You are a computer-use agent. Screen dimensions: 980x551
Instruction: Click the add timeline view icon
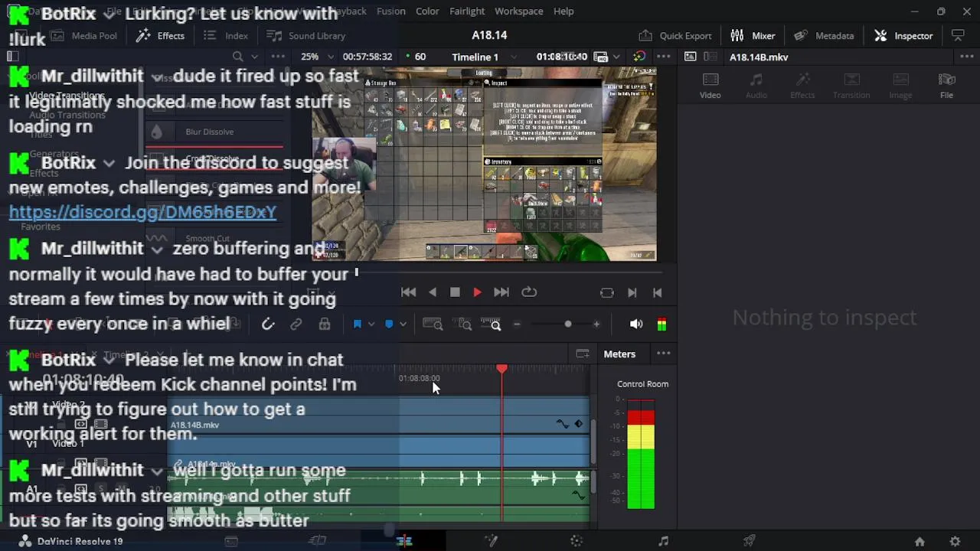click(x=583, y=354)
